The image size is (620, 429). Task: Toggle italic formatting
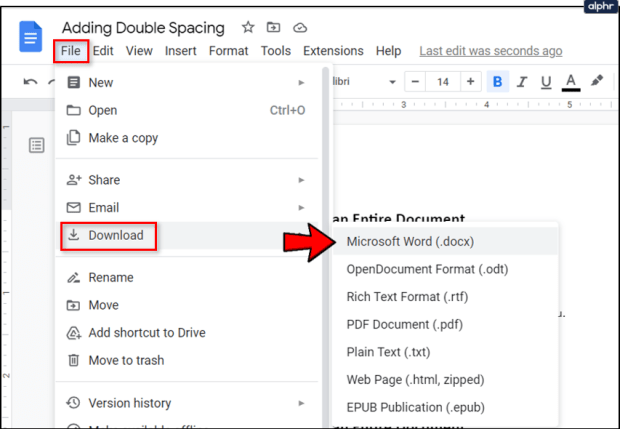[x=521, y=81]
